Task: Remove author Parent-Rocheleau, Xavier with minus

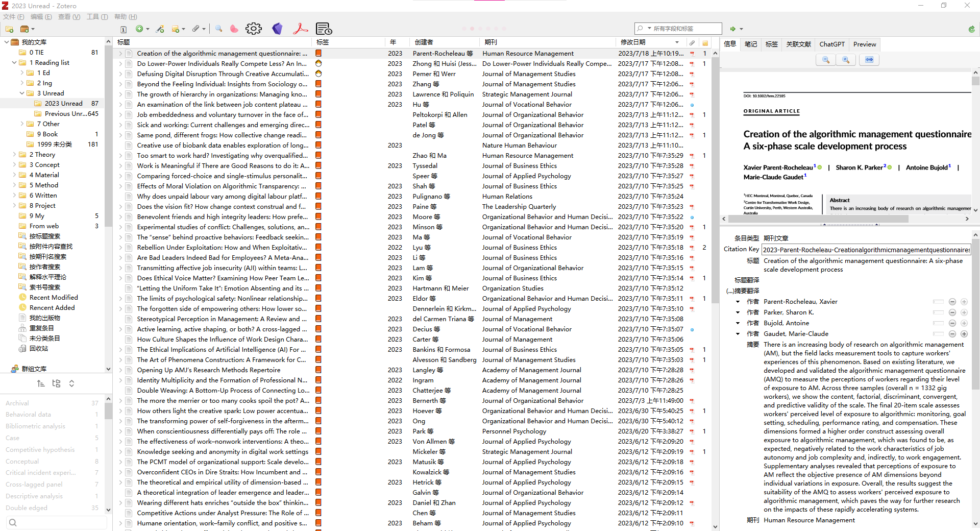Action: point(952,302)
